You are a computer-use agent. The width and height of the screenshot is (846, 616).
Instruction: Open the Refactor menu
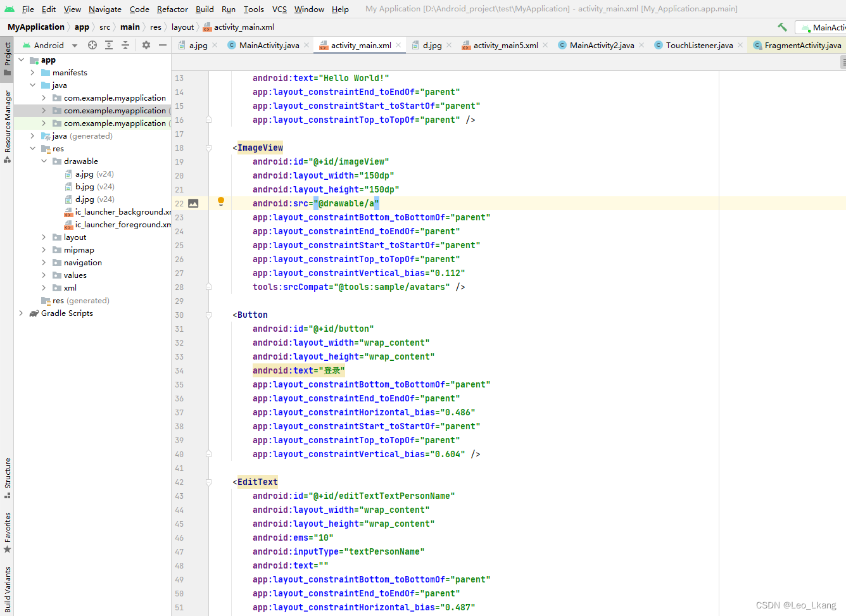pos(172,9)
